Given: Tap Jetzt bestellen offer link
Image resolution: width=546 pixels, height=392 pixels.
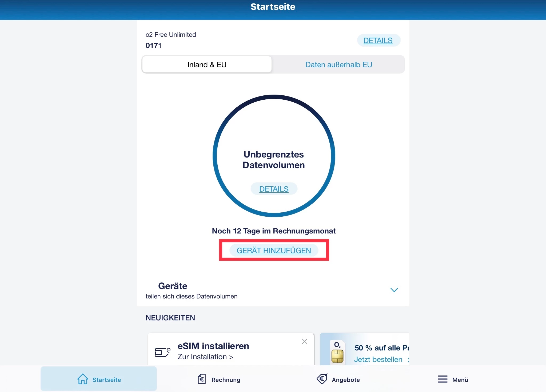Looking at the screenshot, I should (378, 359).
